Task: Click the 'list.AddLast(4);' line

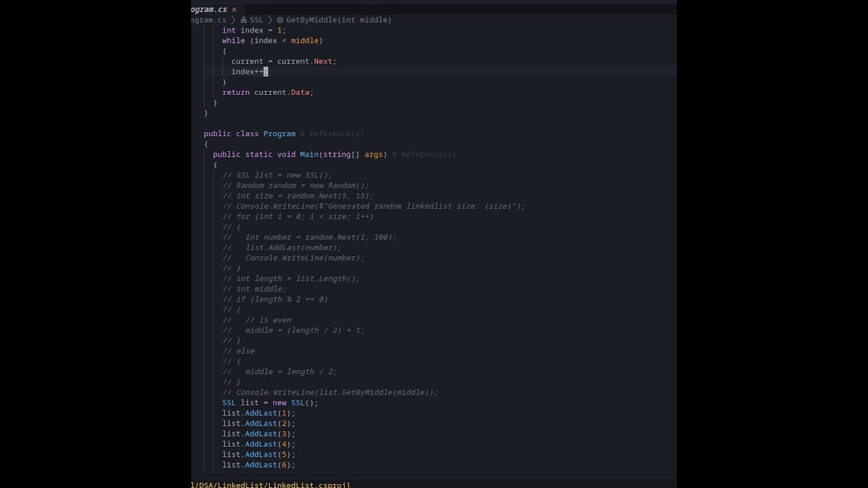Action: coord(258,444)
